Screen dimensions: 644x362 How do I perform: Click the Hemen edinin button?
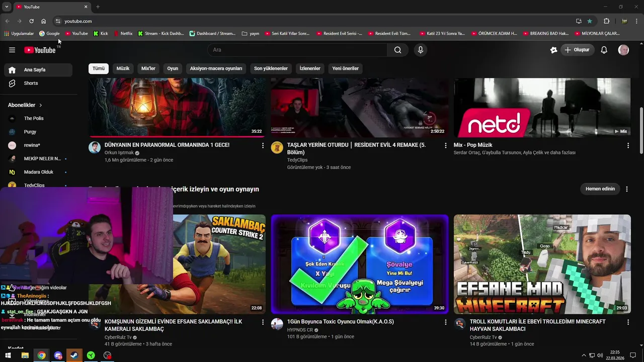click(x=600, y=189)
